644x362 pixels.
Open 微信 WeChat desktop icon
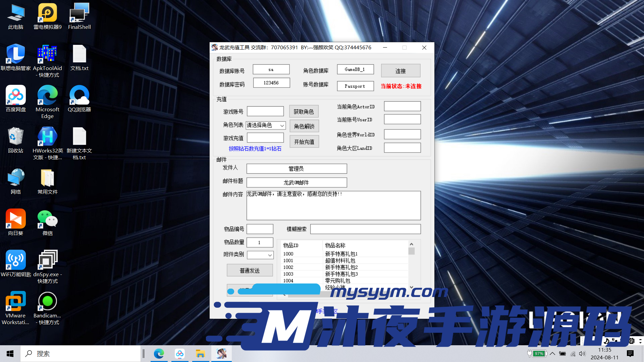tap(47, 222)
